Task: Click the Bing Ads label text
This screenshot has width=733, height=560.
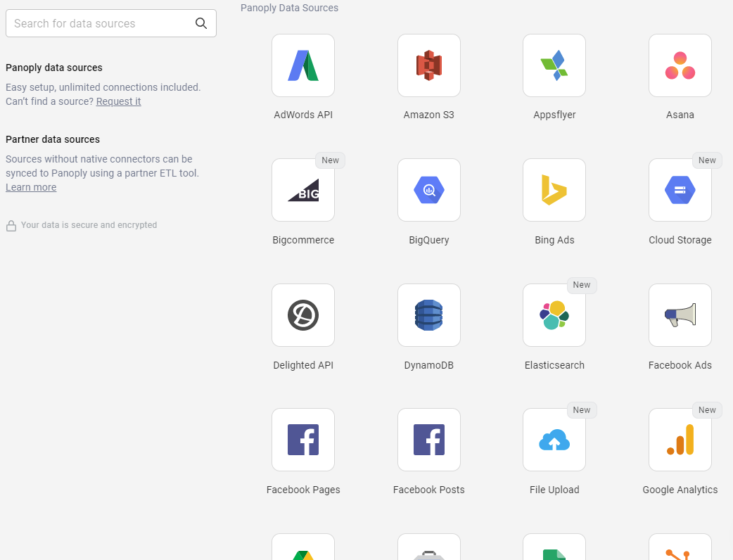Action: 554,241
